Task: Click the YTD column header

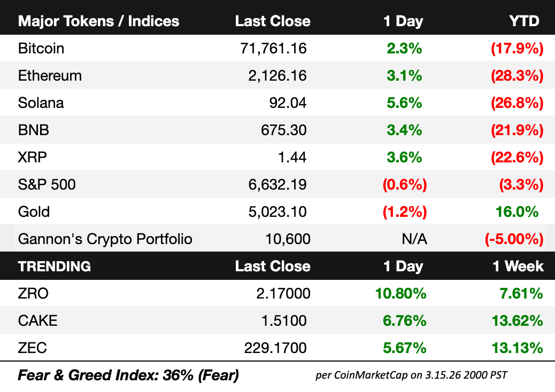Action: pos(524,21)
